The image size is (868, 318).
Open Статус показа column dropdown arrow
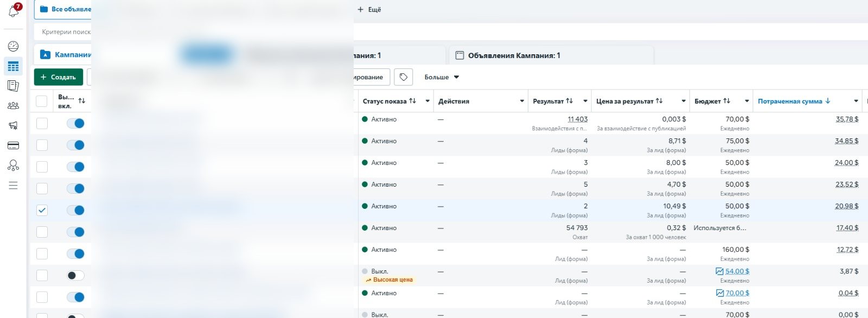427,101
